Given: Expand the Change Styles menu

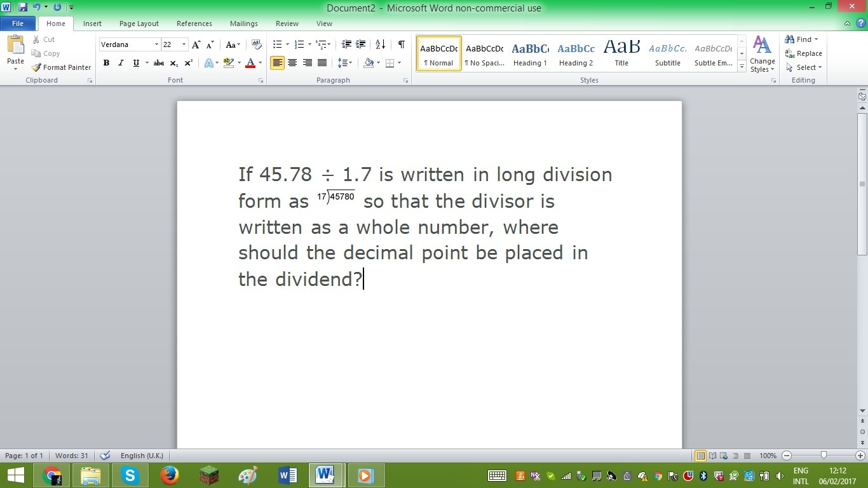Looking at the screenshot, I should (x=762, y=55).
